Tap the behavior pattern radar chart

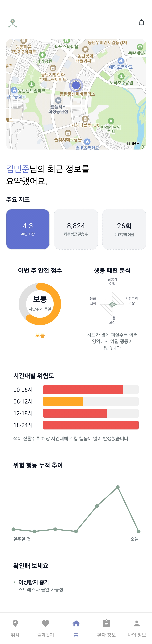tap(112, 304)
